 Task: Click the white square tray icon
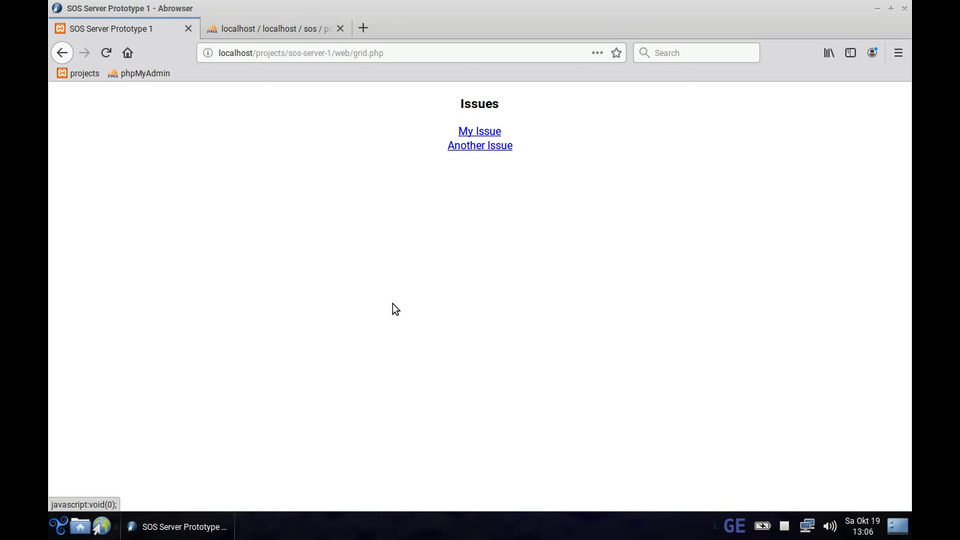coord(784,526)
